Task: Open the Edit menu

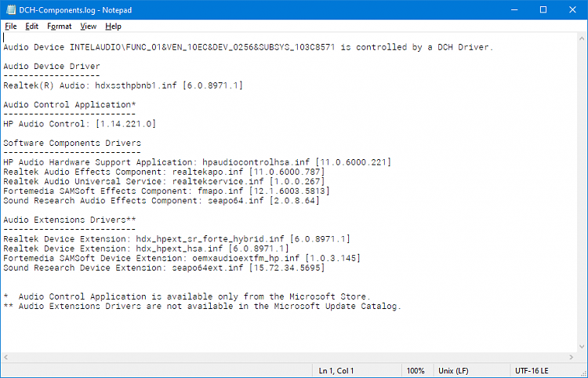Action: click(x=32, y=26)
